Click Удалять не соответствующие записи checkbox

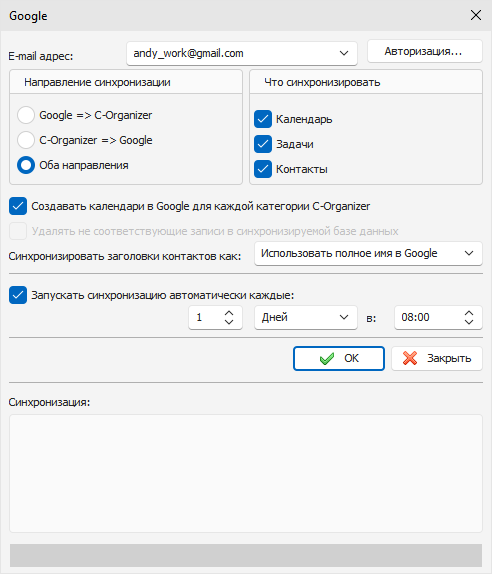coord(18,231)
